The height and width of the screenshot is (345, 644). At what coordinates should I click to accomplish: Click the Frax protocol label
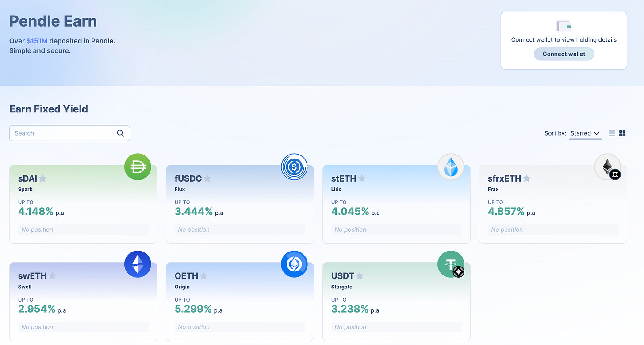pos(493,189)
